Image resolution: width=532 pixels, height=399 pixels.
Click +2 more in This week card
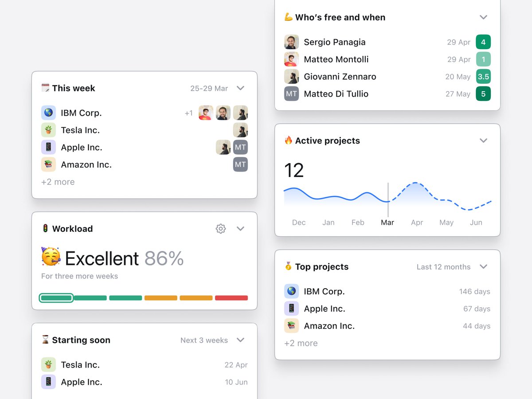pos(58,182)
